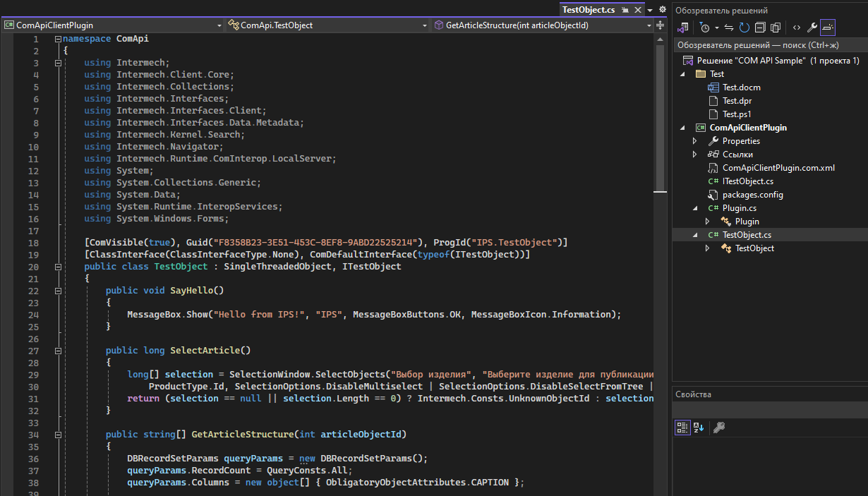Viewport: 868px width, 496px height.
Task: Click the property pages wrench icon
Action: point(719,427)
